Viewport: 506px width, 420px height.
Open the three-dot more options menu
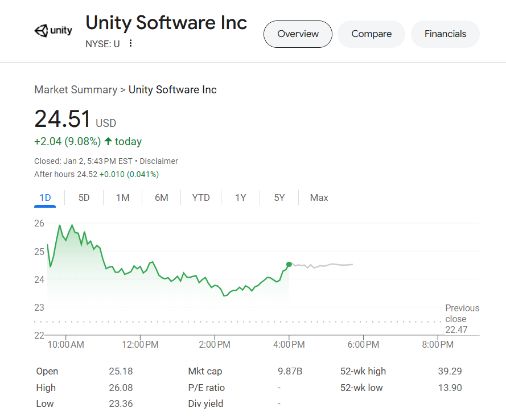click(130, 43)
